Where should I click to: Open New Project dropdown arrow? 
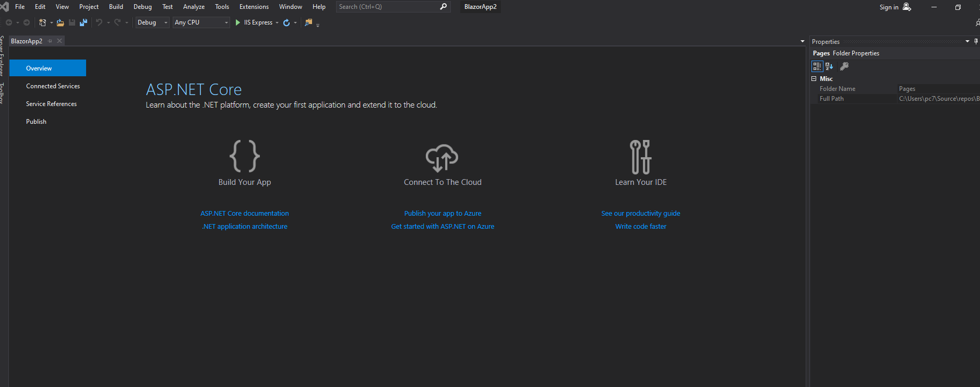point(51,22)
